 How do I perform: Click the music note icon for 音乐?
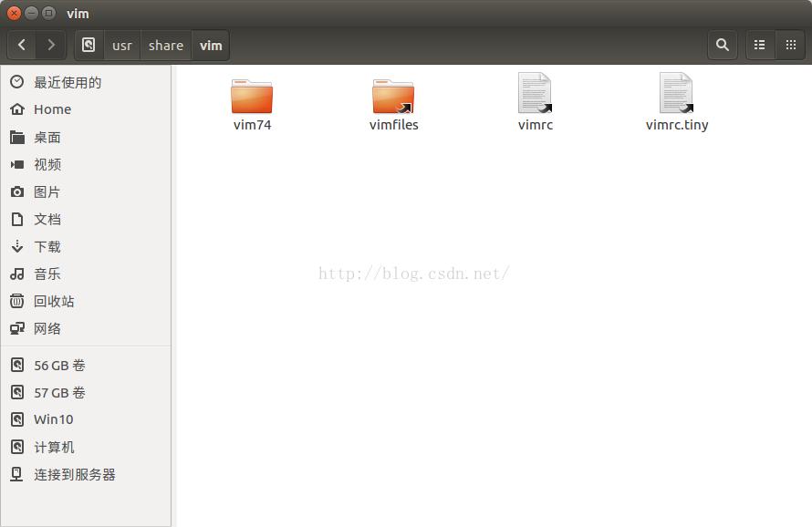pyautogui.click(x=17, y=274)
